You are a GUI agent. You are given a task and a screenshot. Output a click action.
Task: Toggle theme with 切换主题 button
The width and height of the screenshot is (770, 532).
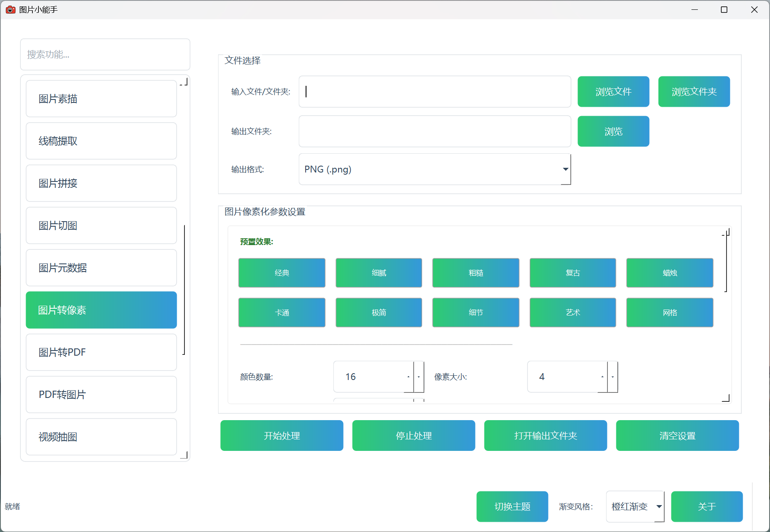(x=512, y=506)
